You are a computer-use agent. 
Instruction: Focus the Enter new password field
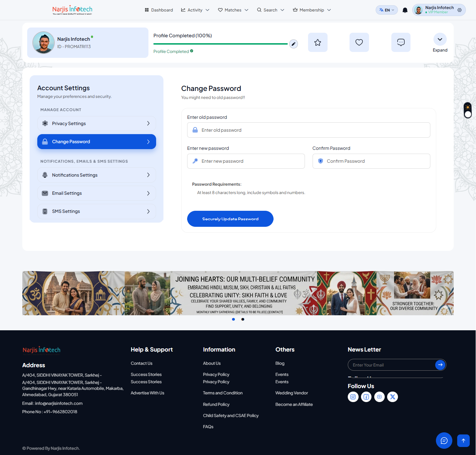click(246, 161)
